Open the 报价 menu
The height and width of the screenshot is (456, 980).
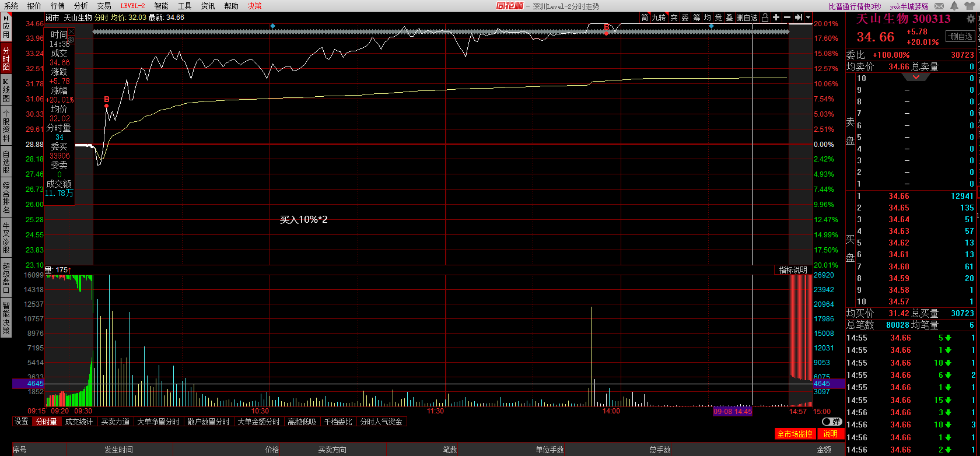coord(34,6)
